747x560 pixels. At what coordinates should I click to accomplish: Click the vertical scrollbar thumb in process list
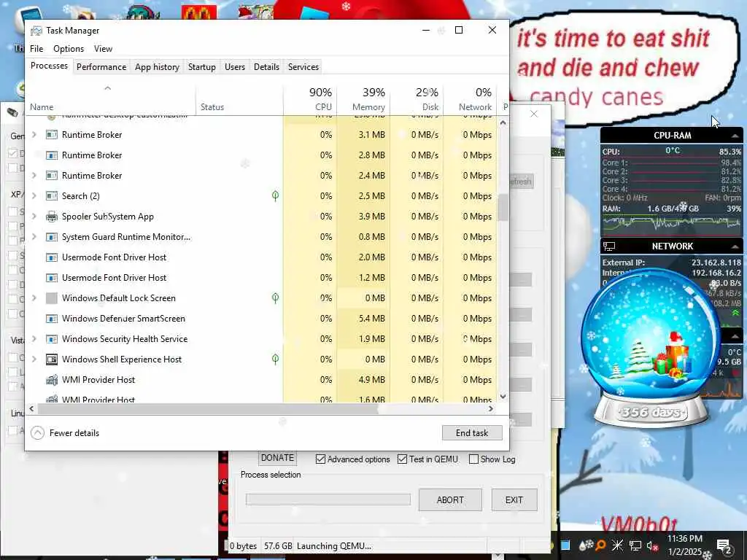coord(503,208)
